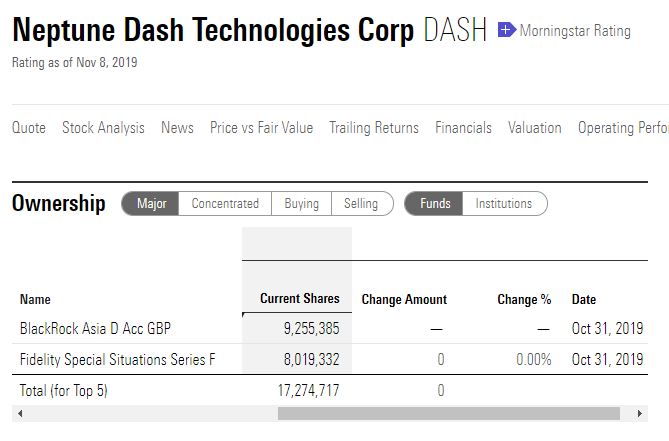
Task: Sort by Current Shares column header
Action: 300,299
